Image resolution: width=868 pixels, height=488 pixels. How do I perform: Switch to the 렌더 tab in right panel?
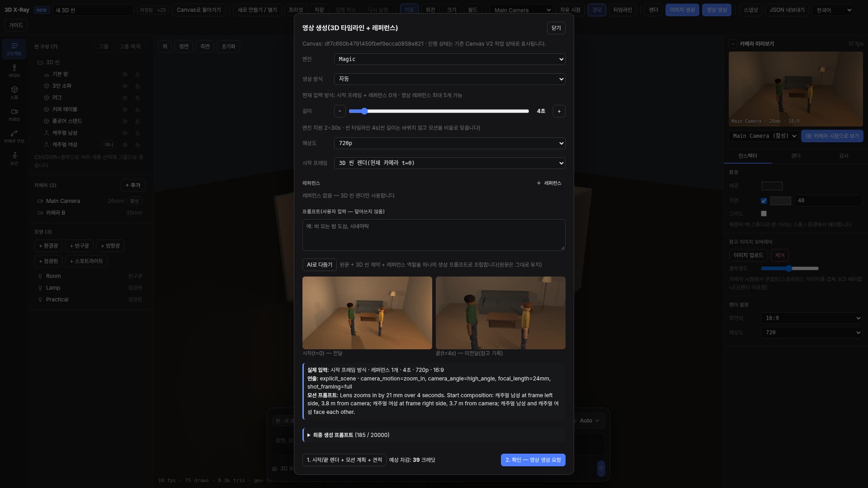point(796,156)
